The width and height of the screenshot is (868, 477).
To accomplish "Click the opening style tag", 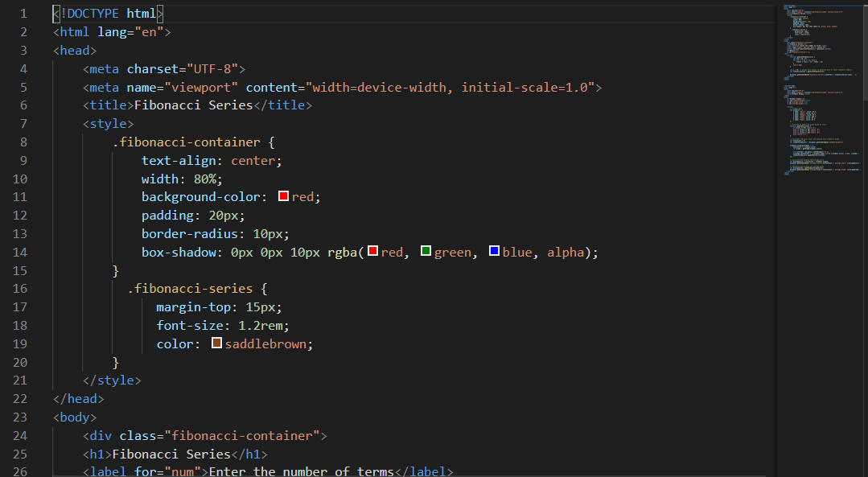I will (x=108, y=124).
